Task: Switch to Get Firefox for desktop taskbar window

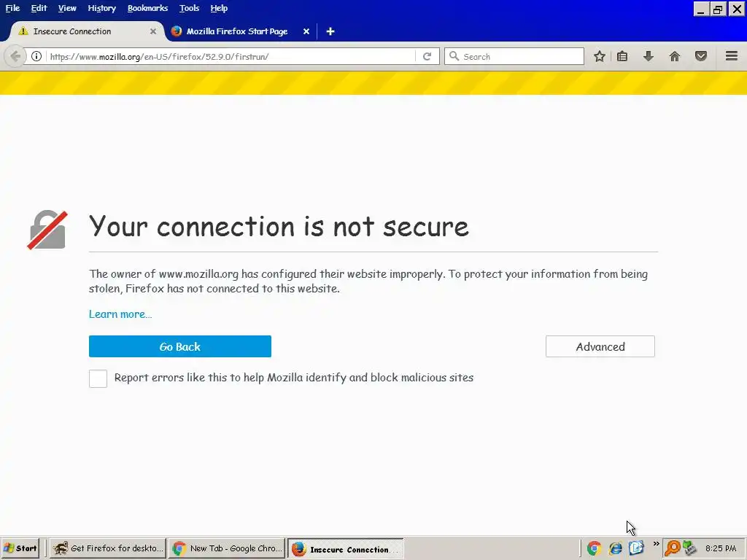Action: pyautogui.click(x=108, y=548)
